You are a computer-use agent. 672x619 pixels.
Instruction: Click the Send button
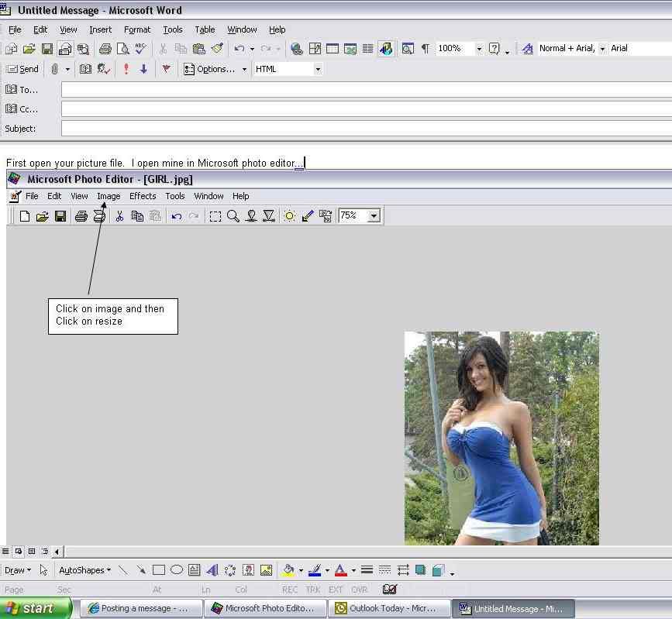click(23, 69)
